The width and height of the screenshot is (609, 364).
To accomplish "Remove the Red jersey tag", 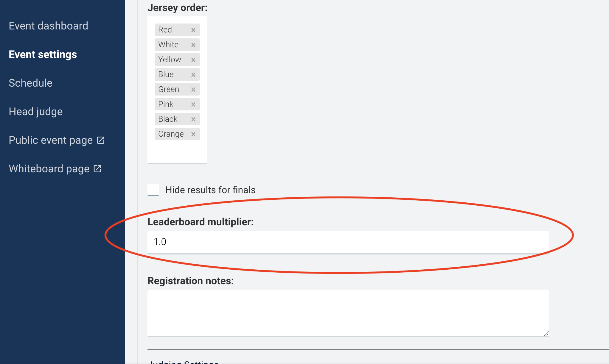I will (193, 30).
